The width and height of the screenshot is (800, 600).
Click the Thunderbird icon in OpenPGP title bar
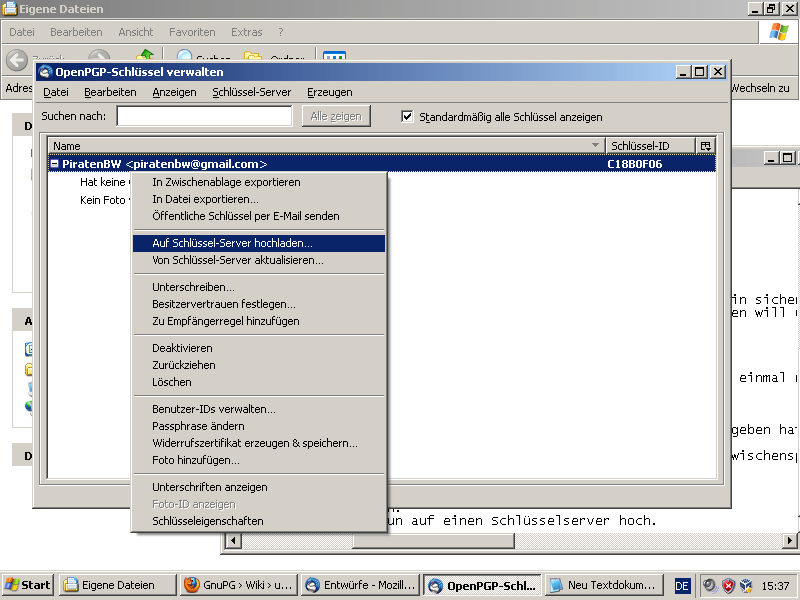point(45,72)
